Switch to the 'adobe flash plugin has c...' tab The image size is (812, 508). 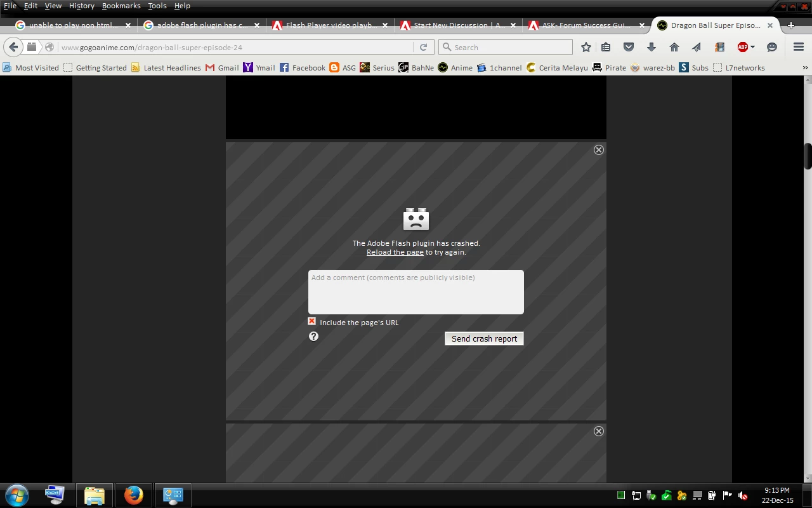[202, 25]
